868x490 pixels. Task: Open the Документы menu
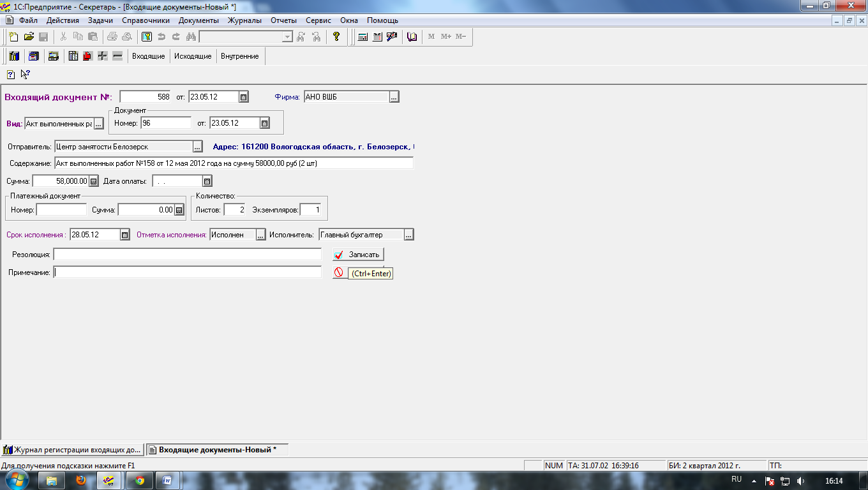198,20
